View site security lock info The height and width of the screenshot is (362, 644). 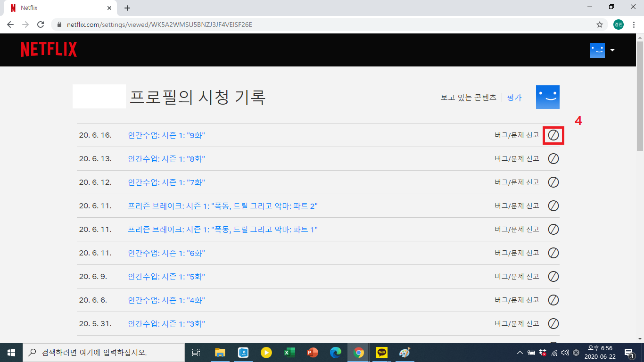(60, 25)
